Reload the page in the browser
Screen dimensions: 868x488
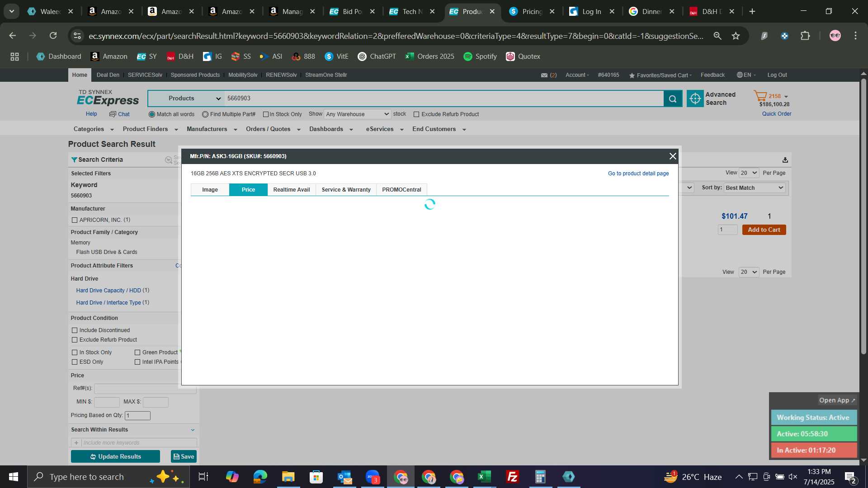pos(53,36)
